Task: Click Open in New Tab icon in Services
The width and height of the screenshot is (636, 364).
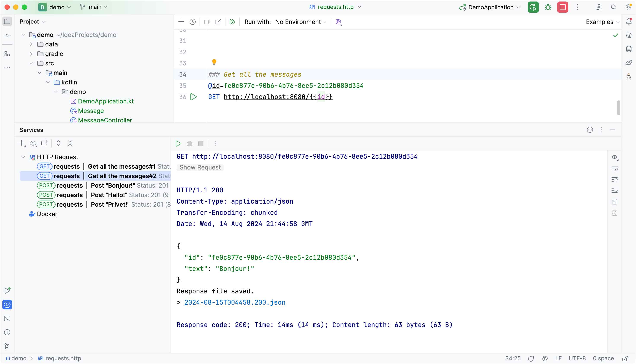Action: [x=44, y=143]
